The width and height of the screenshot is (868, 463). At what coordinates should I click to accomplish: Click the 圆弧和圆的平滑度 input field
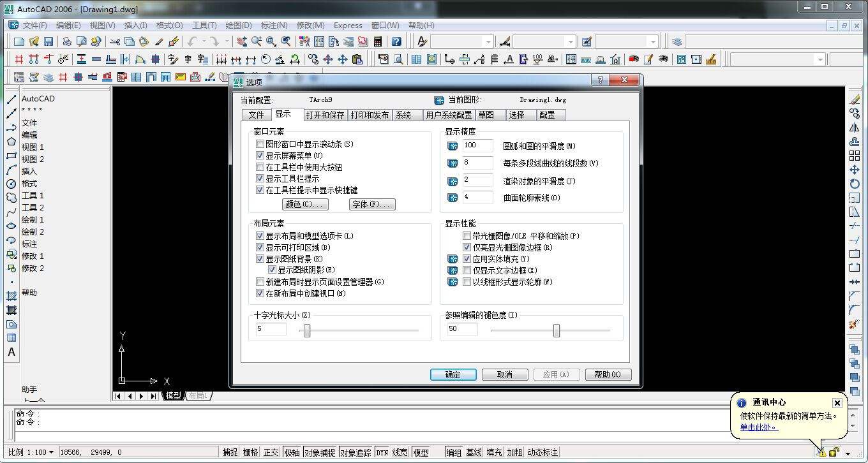click(477, 145)
